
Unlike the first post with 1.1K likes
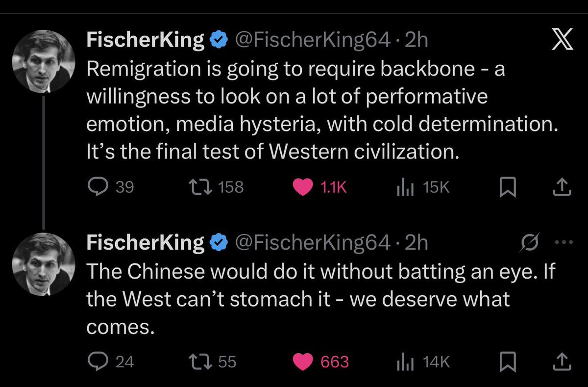click(303, 187)
